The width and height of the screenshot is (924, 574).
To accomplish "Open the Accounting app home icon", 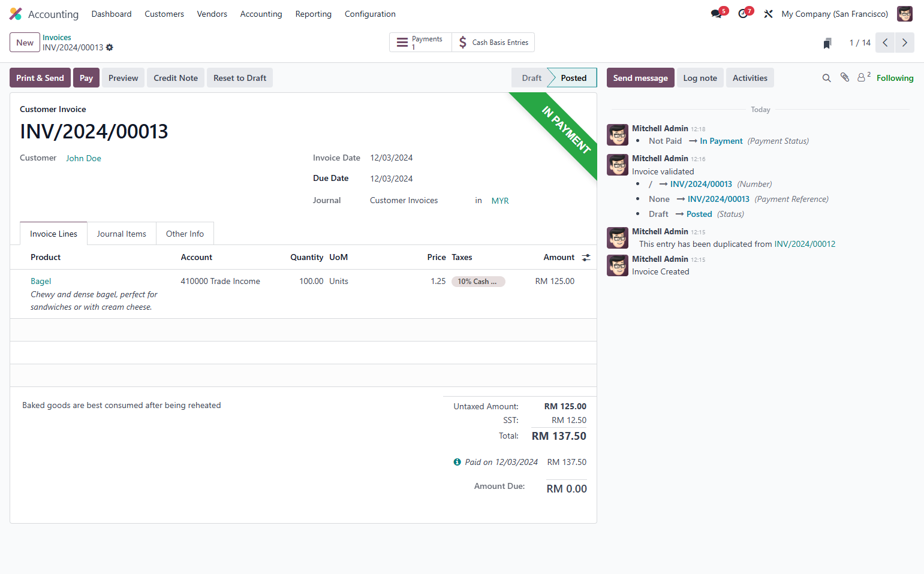I will 16,14.
